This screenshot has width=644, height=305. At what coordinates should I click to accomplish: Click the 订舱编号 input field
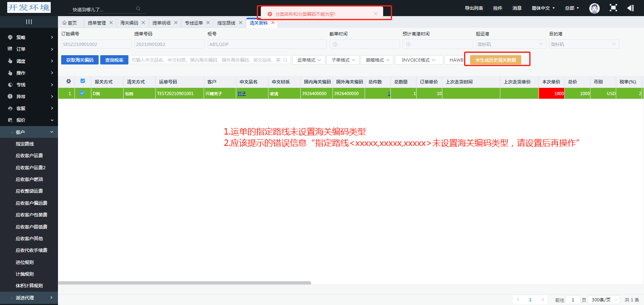point(96,44)
